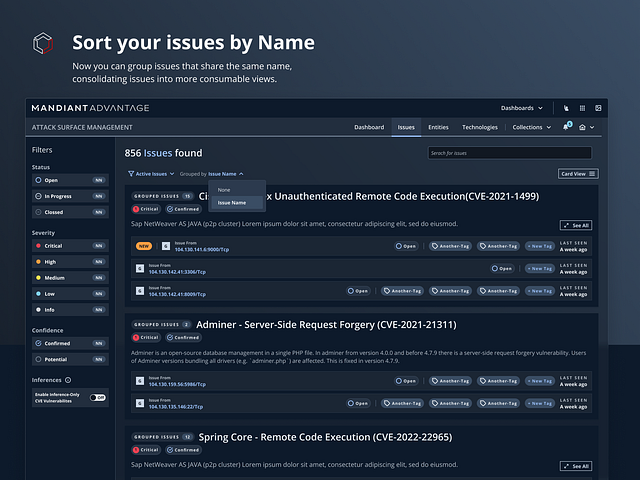The width and height of the screenshot is (640, 480).
Task: Switch to the Technologies tab
Action: [x=480, y=127]
